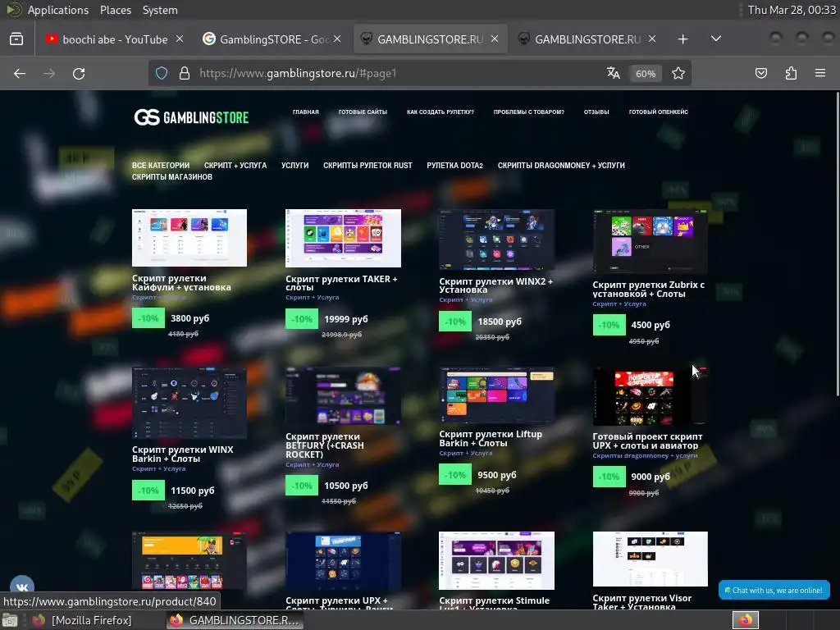Select the УСЛУГИ category filter
Viewport: 840px width, 630px height.
tap(294, 166)
